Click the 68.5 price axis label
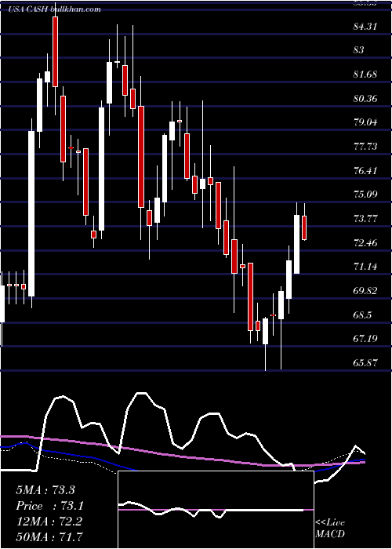Image resolution: width=392 pixels, height=549 pixels. pyautogui.click(x=362, y=314)
